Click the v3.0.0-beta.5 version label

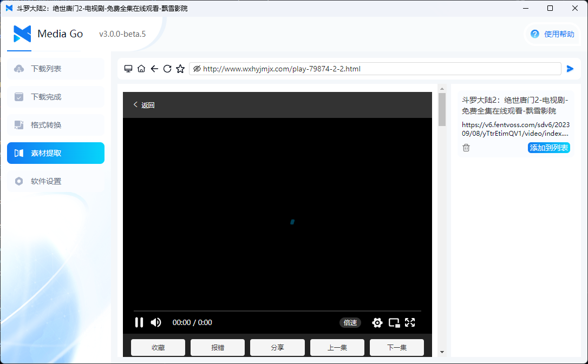pos(122,34)
